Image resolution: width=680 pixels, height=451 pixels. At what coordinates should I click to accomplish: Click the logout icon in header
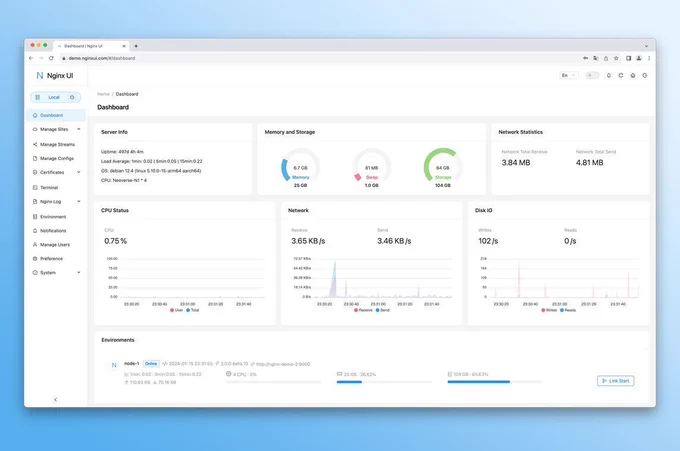[x=645, y=75]
